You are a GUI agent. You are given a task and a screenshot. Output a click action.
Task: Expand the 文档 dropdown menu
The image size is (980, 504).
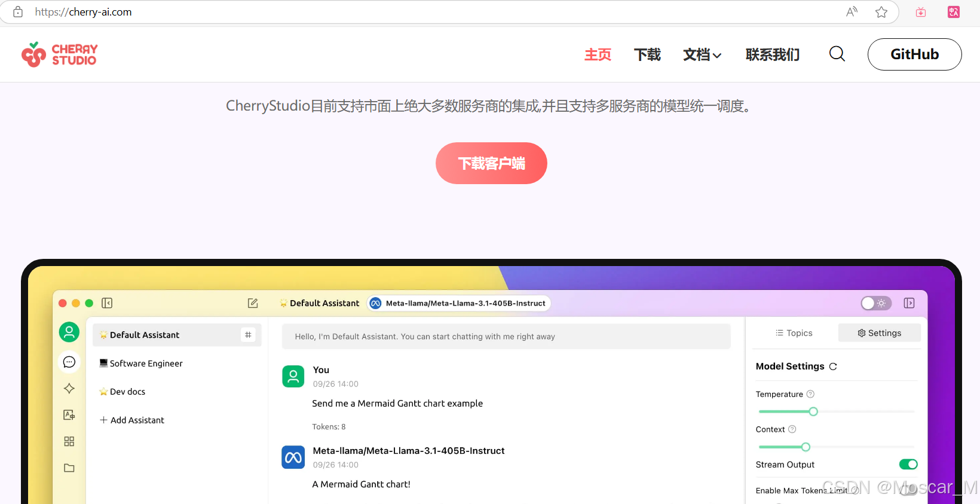(702, 54)
